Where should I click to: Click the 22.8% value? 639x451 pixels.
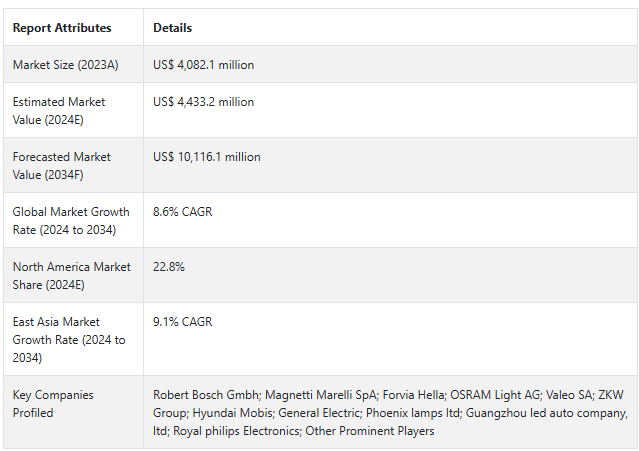click(x=169, y=267)
